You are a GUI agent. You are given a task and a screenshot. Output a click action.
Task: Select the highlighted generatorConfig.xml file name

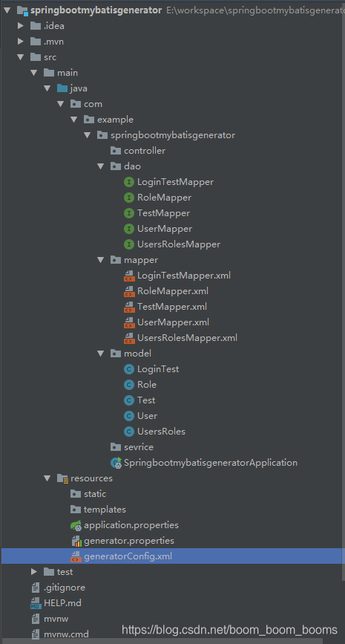click(128, 556)
